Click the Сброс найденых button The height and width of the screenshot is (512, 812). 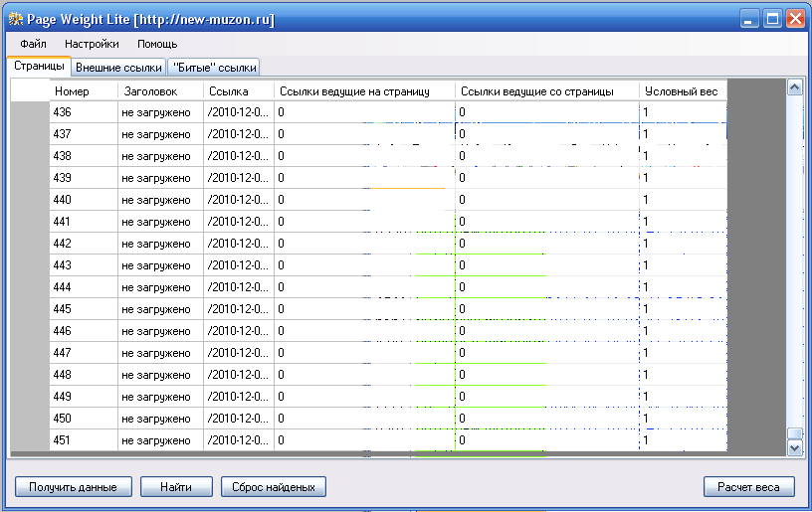tap(274, 487)
